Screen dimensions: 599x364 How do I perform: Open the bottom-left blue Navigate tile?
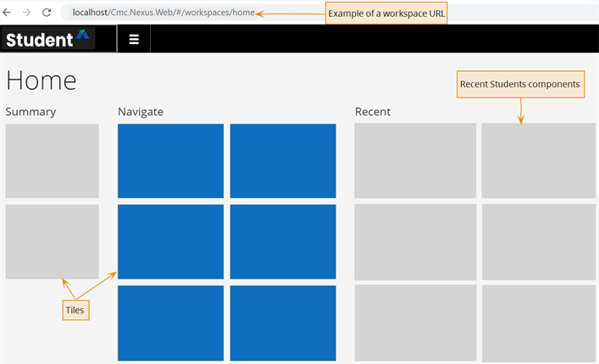170,323
